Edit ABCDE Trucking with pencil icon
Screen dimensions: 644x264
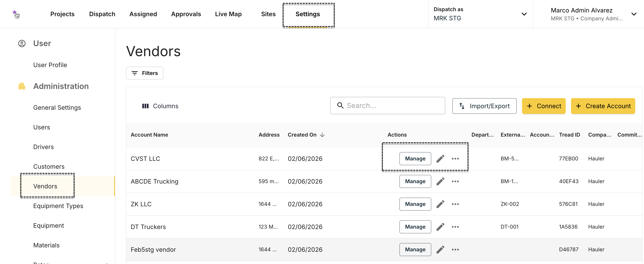pyautogui.click(x=440, y=181)
